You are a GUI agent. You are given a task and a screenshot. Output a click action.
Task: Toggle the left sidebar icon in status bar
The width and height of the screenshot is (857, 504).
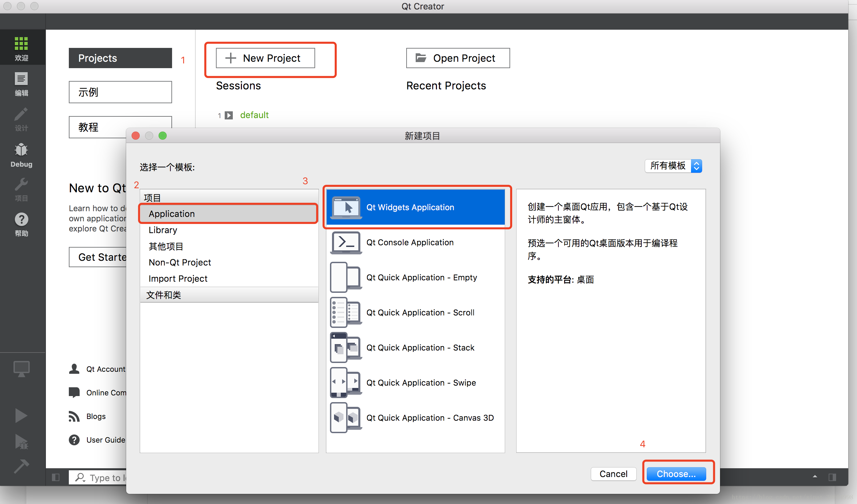(56, 477)
